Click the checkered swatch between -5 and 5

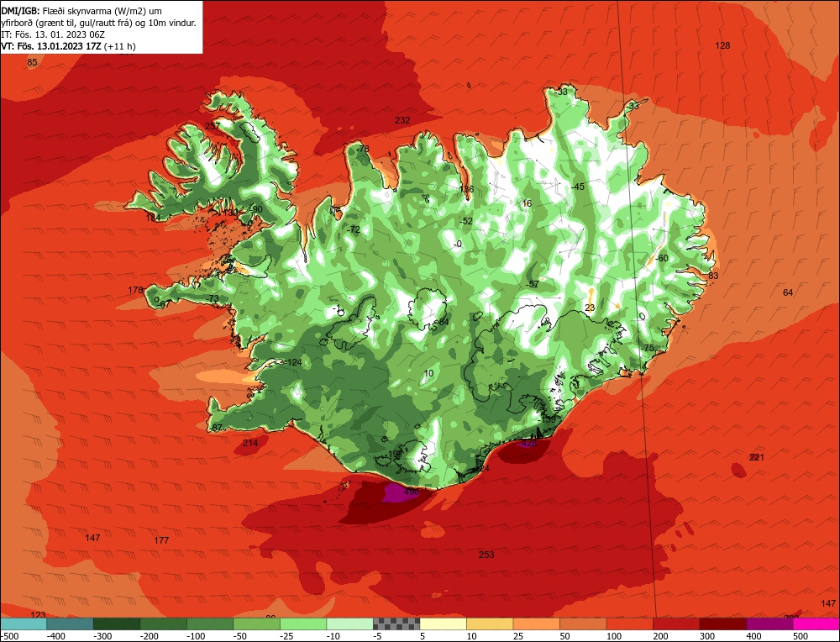click(x=396, y=624)
